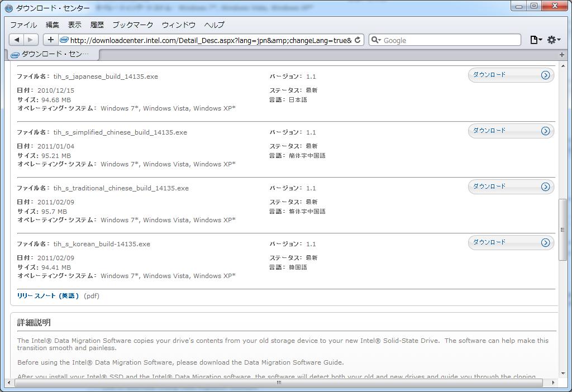
Task: Click the vertical scrollbar up arrow
Action: click(x=563, y=66)
